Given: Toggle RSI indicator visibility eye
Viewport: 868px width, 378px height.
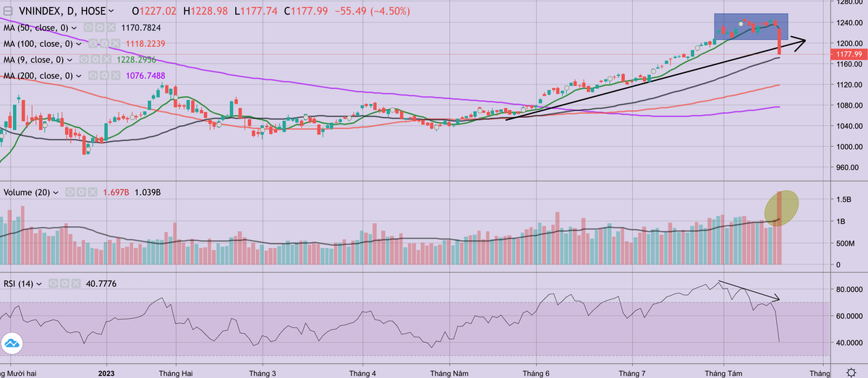Looking at the screenshot, I should [52, 284].
